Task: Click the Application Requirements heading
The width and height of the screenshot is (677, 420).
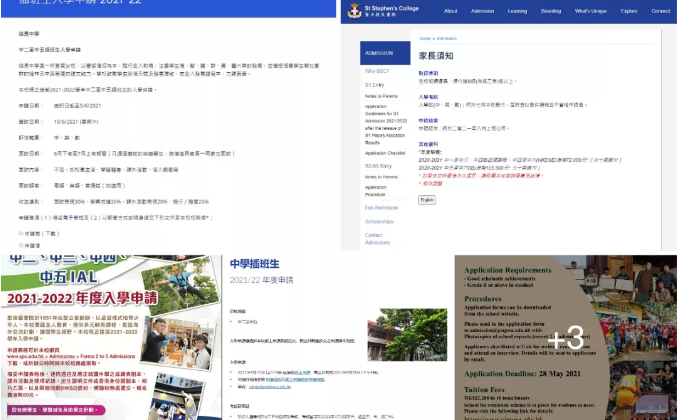Action: (x=507, y=270)
